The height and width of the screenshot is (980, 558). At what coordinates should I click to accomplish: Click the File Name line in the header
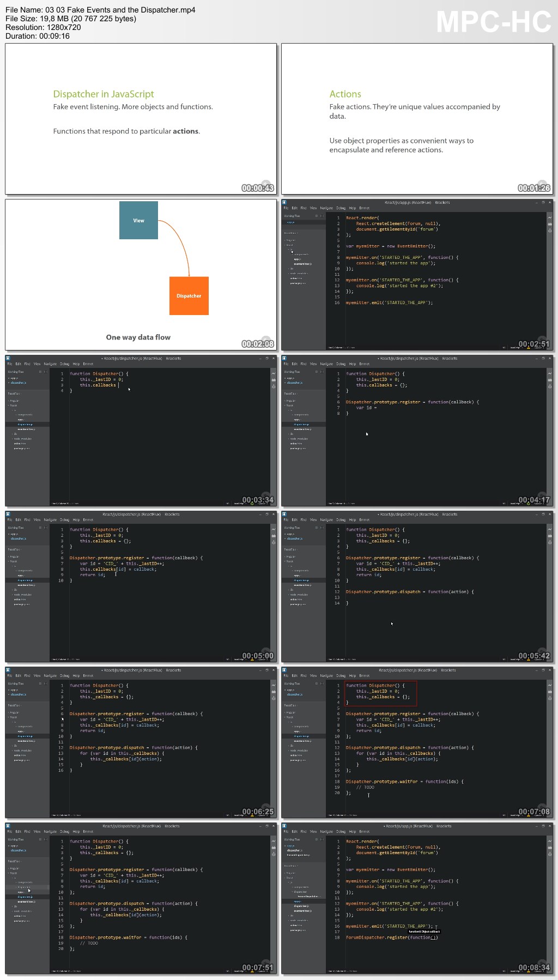click(x=100, y=10)
